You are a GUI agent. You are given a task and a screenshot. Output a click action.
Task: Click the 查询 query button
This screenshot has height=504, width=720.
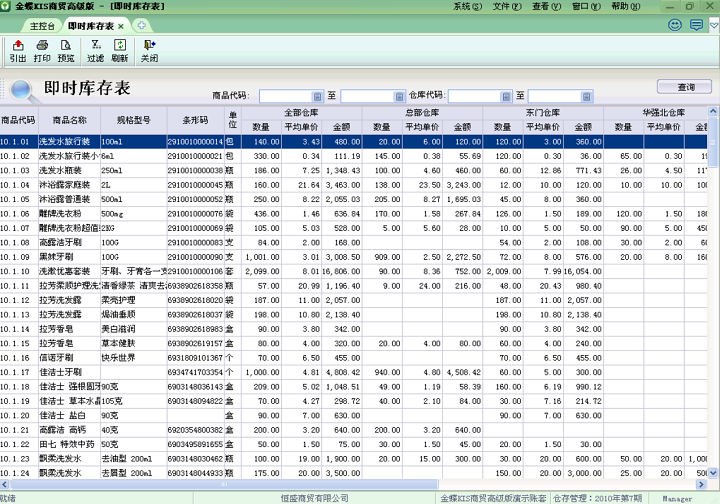click(x=685, y=87)
